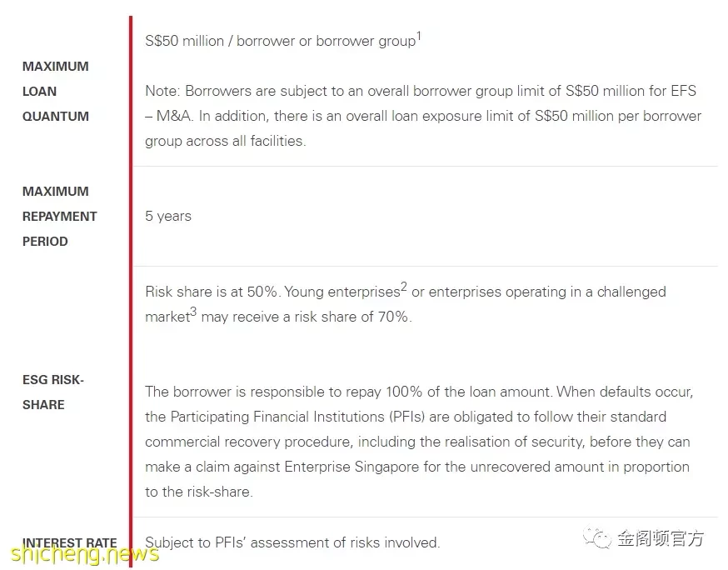
Task: Click 'Participating Financial Institutions (PFIs)' text
Action: coord(297,417)
